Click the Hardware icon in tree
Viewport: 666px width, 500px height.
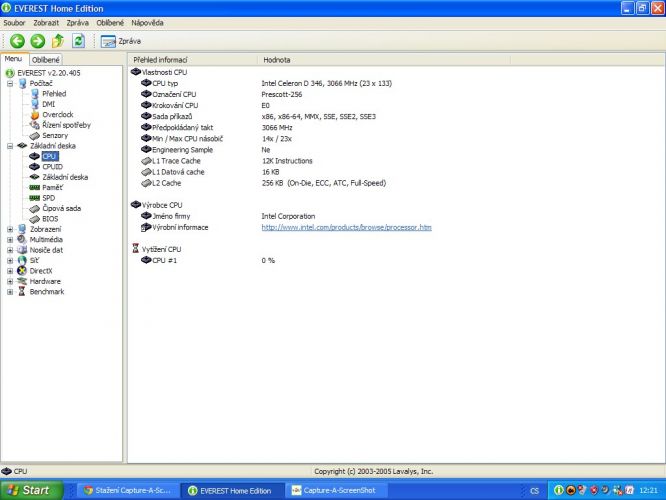(x=22, y=281)
